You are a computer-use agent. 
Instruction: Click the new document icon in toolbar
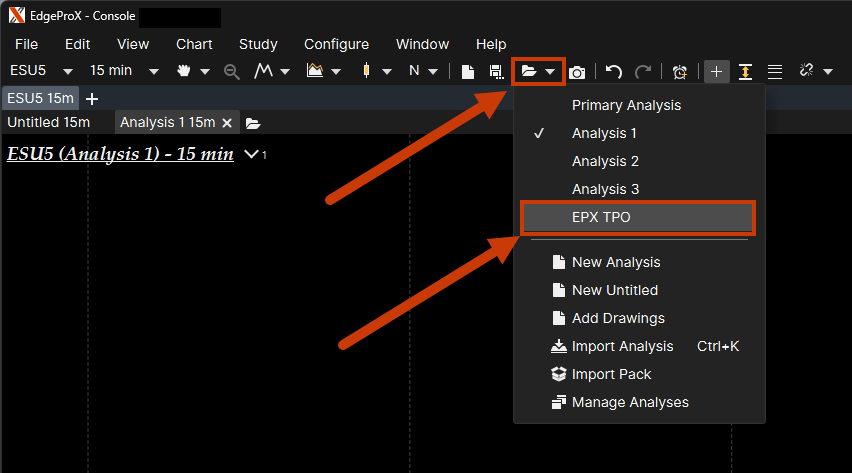pos(468,72)
